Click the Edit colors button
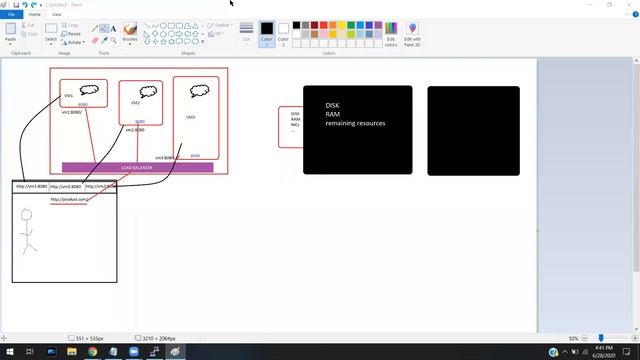This screenshot has height=360, width=640. 391,34
